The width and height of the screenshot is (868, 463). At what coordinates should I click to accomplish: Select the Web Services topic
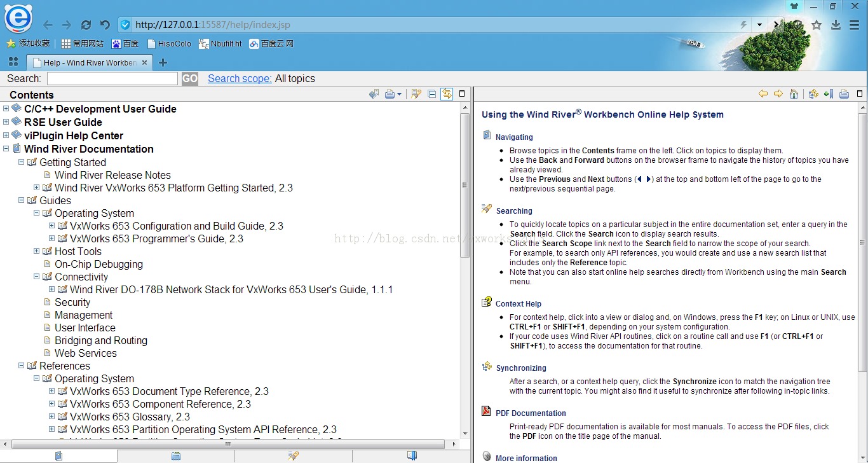pyautogui.click(x=86, y=353)
